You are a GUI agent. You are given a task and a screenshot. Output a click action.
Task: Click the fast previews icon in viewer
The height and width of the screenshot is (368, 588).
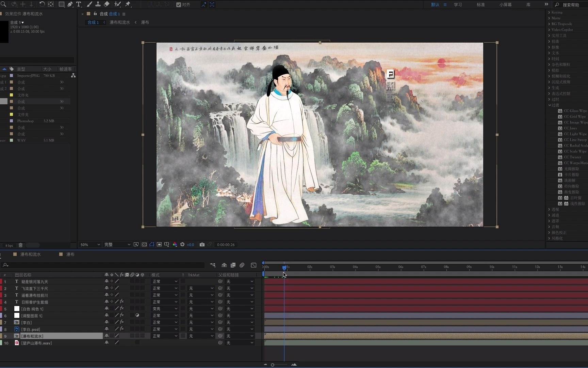point(136,245)
